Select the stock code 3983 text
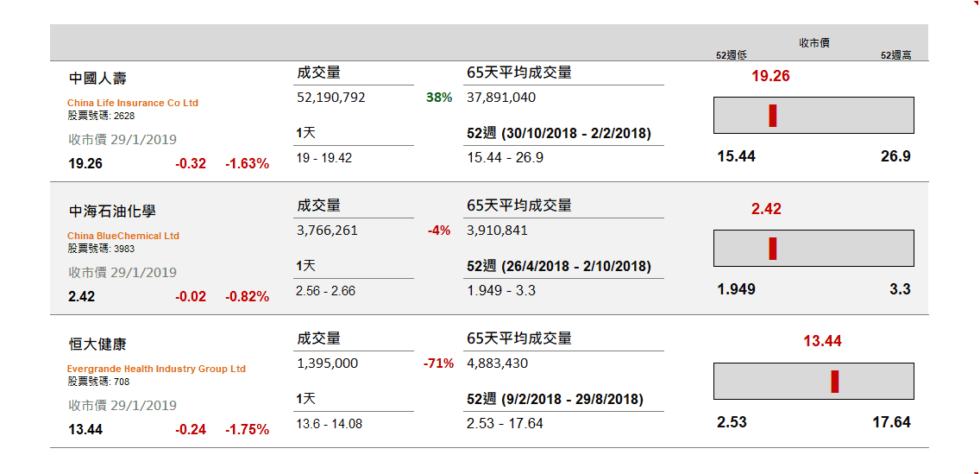 coord(124,249)
